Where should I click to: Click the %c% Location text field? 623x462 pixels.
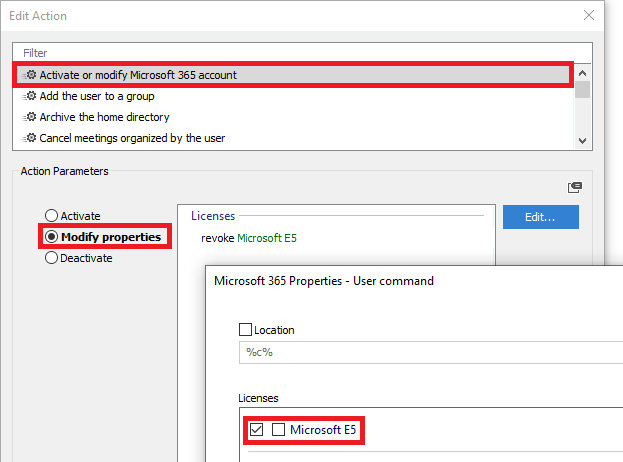click(431, 352)
